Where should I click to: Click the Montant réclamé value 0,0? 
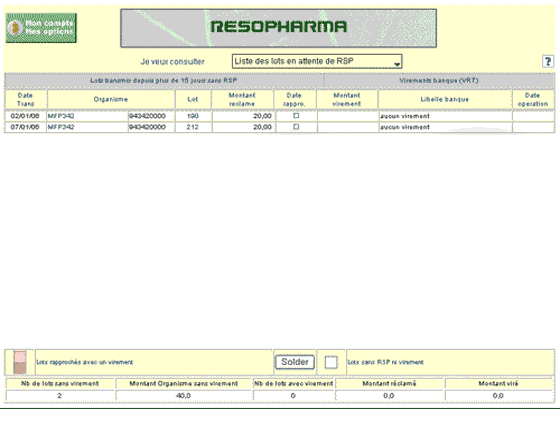389,396
